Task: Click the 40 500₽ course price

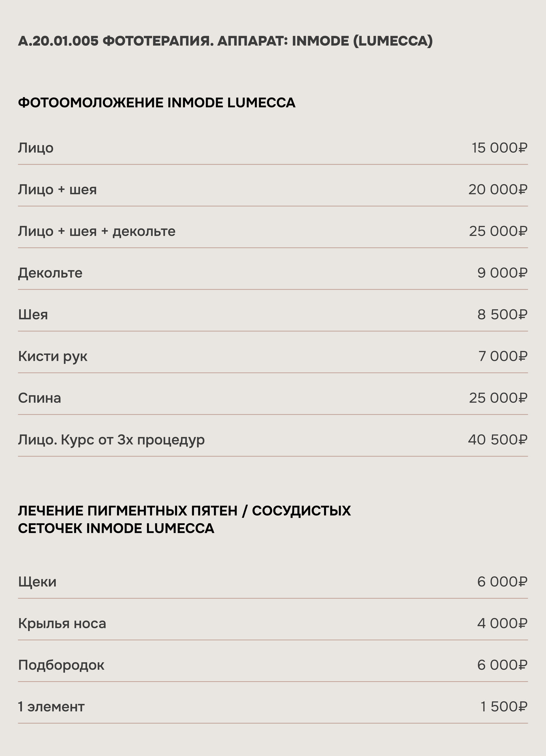Action: pyautogui.click(x=498, y=439)
